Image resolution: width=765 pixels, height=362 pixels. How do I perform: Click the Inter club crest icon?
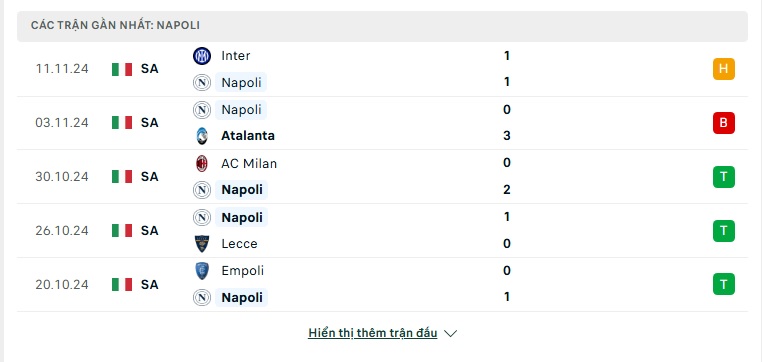pos(201,56)
